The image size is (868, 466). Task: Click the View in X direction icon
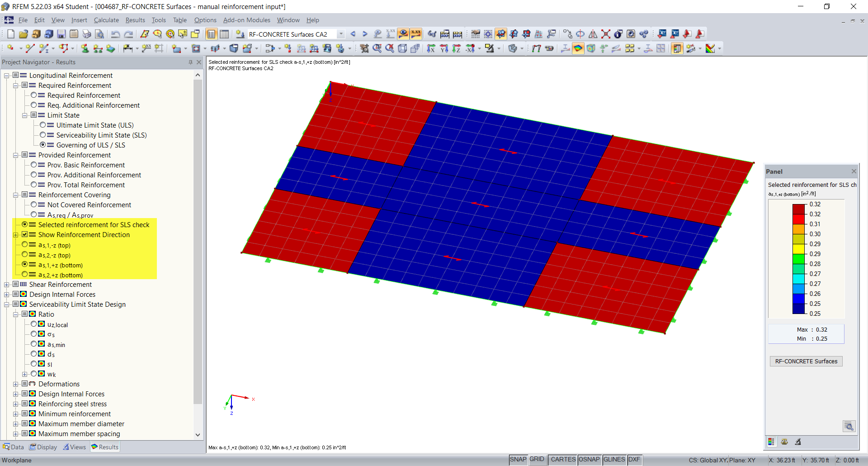click(x=430, y=48)
